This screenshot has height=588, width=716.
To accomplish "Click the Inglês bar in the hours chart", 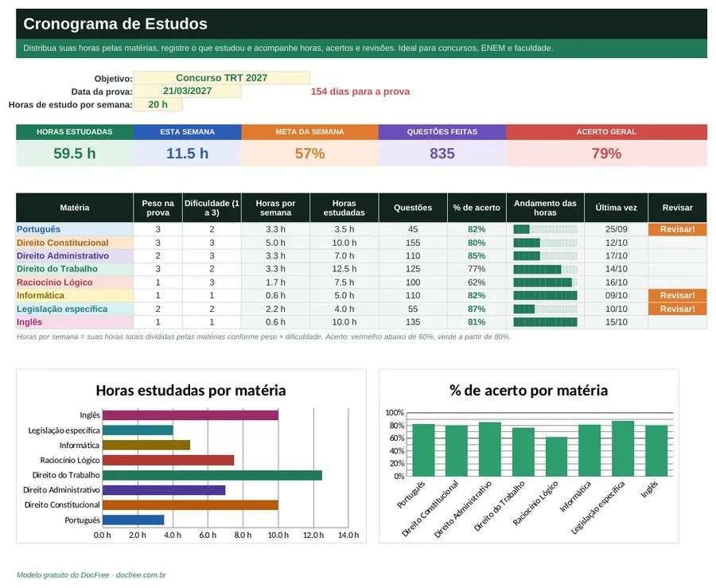I will [190, 415].
